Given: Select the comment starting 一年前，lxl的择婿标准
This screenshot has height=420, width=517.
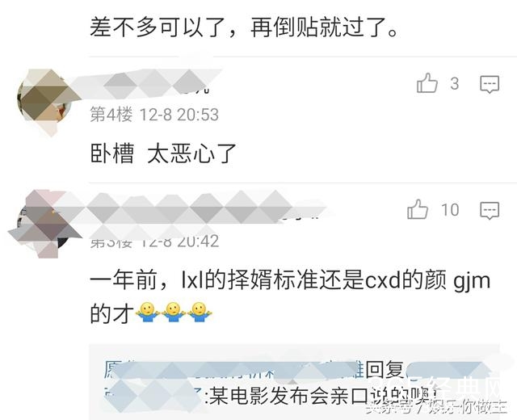Looking at the screenshot, I should coord(290,296).
